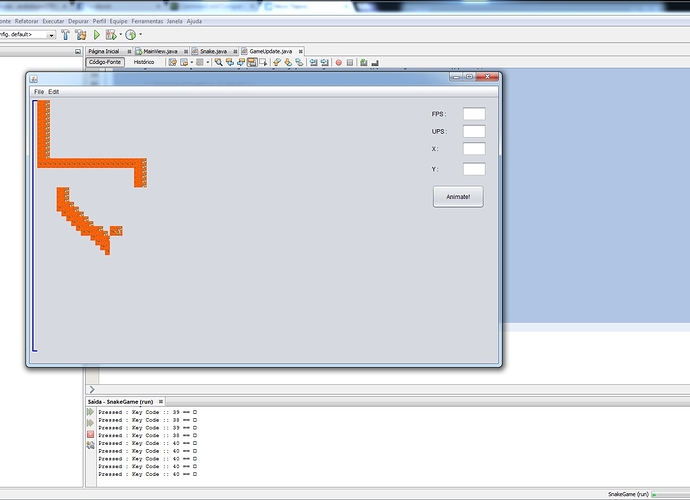Open the Janela menu
Viewport: 690px width, 500px height.
point(174,21)
